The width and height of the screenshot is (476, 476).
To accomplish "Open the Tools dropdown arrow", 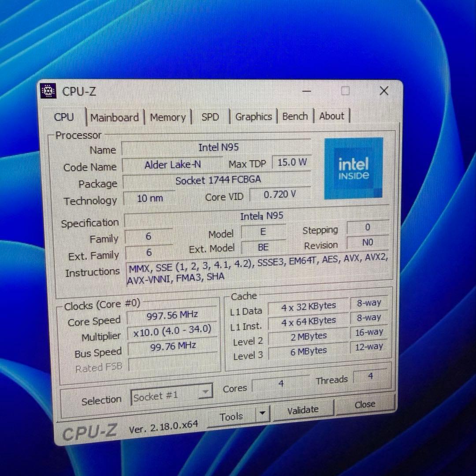I will tap(263, 413).
